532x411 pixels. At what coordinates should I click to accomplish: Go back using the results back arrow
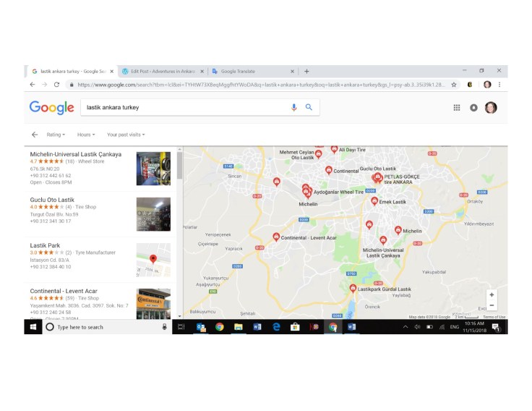[x=35, y=135]
